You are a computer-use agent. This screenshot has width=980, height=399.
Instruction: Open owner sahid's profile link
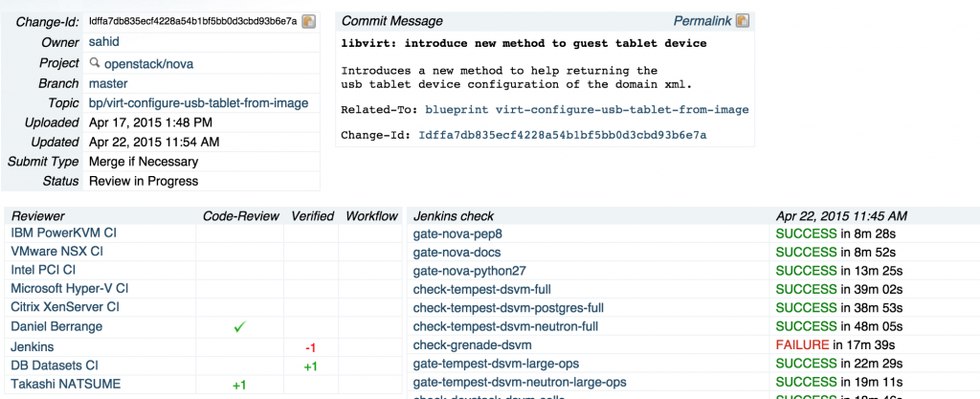[104, 42]
